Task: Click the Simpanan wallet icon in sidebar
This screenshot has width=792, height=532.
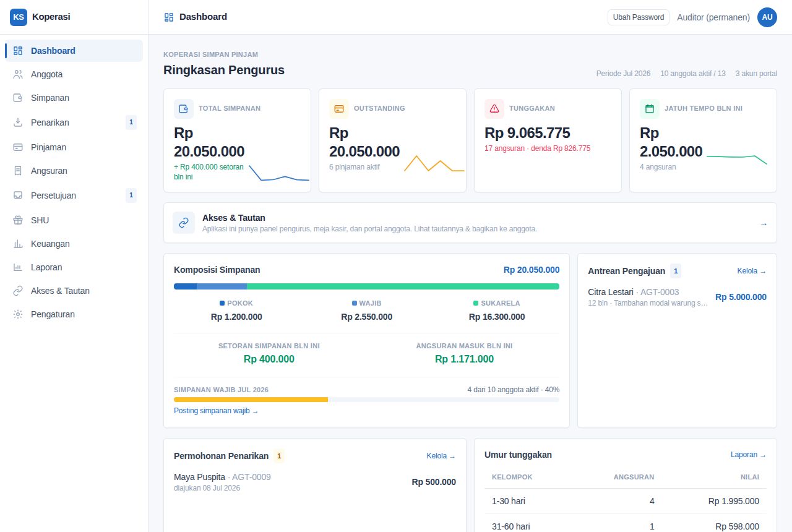Action: point(18,98)
